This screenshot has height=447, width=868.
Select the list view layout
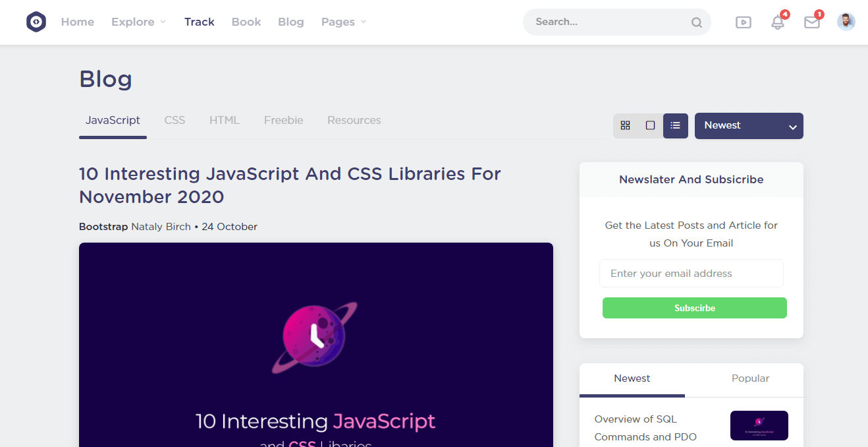[675, 125]
